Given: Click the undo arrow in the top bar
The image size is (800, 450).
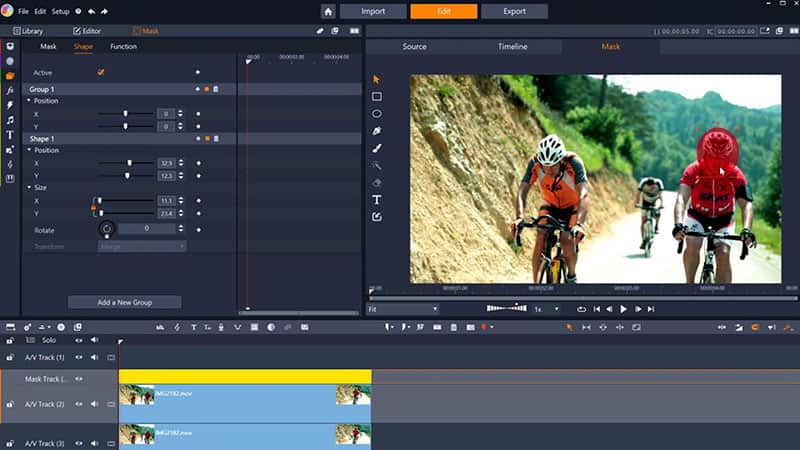Looking at the screenshot, I should tap(91, 11).
